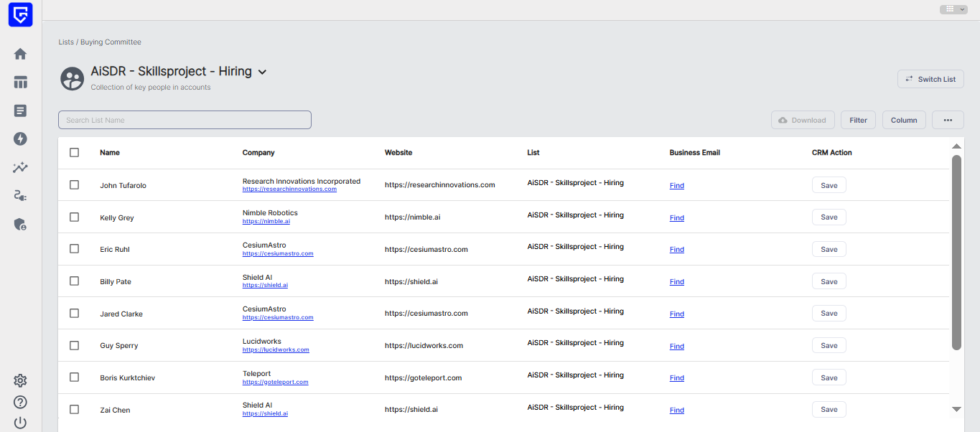Open the Filter button
Screen dimensions: 980x432
[858, 120]
